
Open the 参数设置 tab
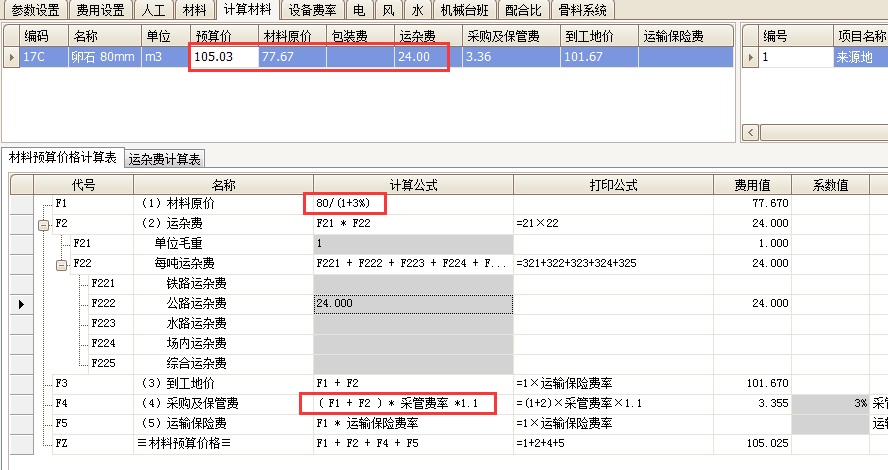[x=35, y=10]
